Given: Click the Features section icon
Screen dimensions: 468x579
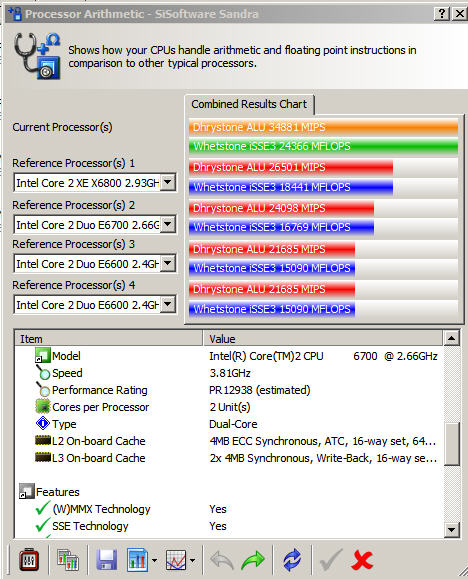Looking at the screenshot, I should [x=27, y=491].
